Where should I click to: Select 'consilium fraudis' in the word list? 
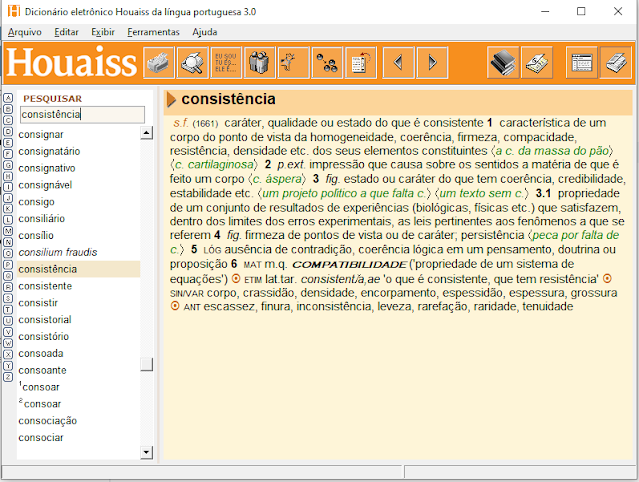(58, 253)
